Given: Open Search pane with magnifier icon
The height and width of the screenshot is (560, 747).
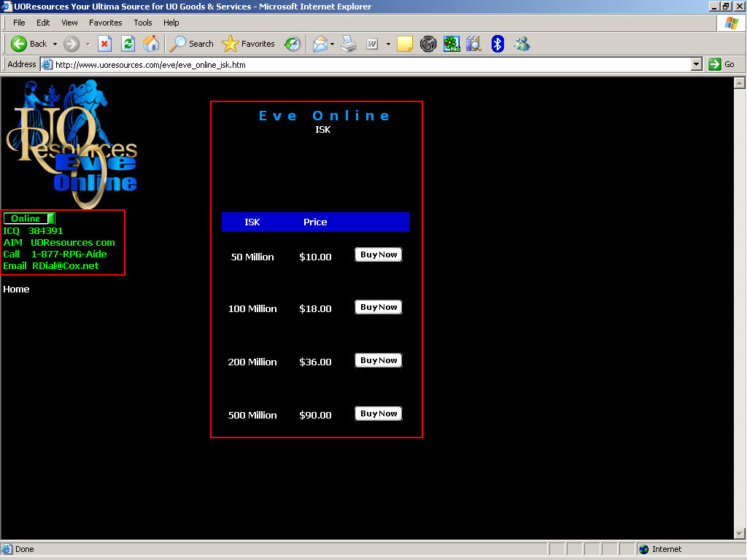Looking at the screenshot, I should pos(178,44).
